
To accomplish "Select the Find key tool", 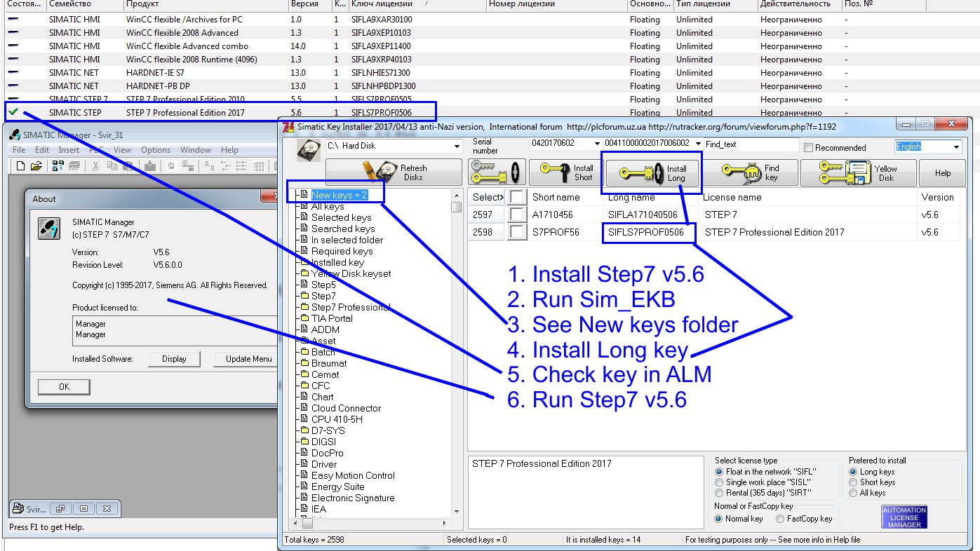I will coord(750,172).
